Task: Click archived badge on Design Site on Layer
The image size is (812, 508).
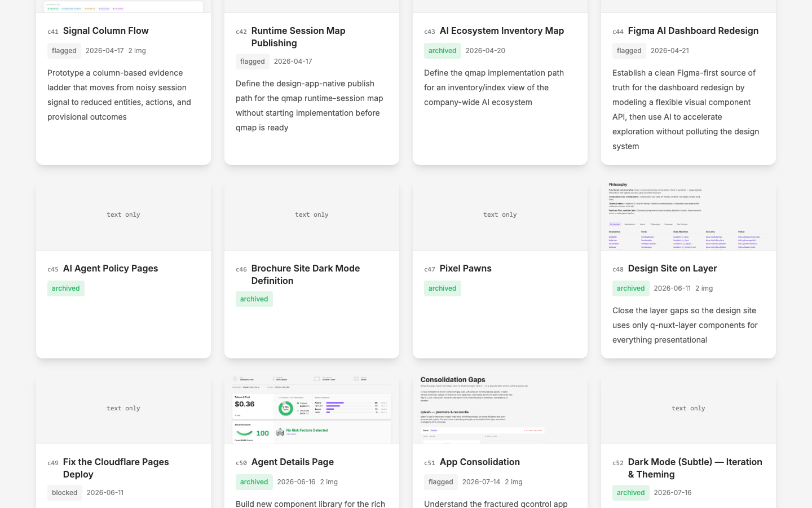Action: (631, 288)
